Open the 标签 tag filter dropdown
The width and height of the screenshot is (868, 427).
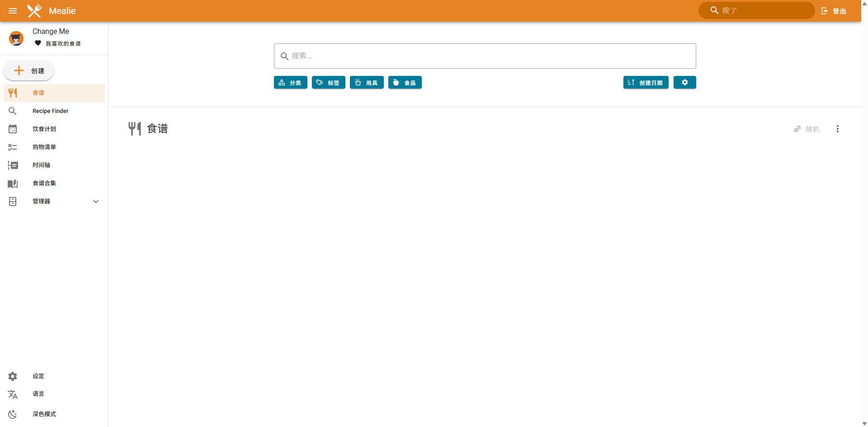tap(328, 83)
